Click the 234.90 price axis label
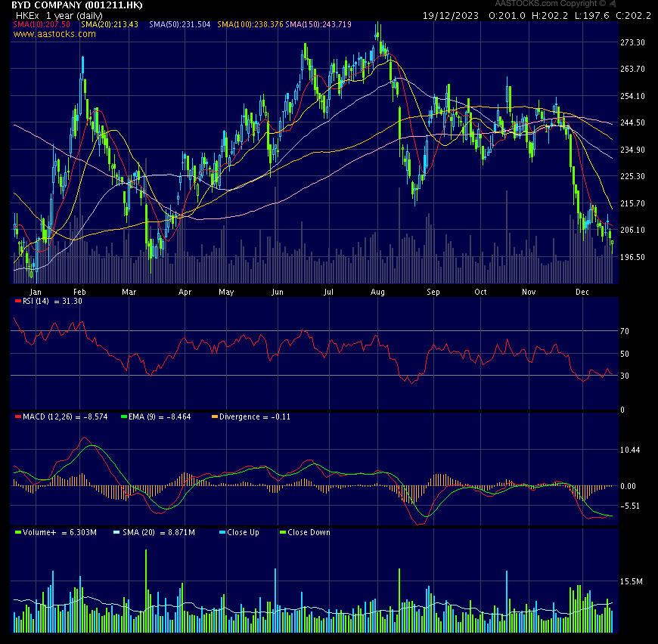This screenshot has width=658, height=644. [x=632, y=150]
